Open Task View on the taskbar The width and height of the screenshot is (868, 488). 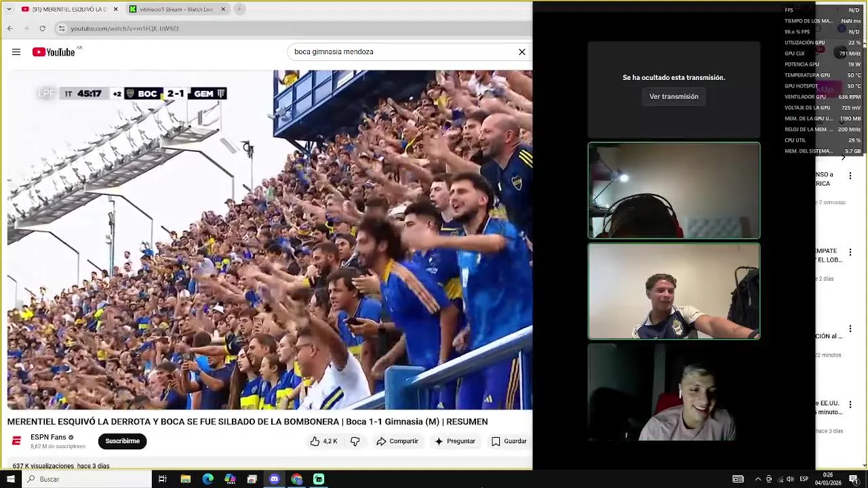tap(163, 479)
